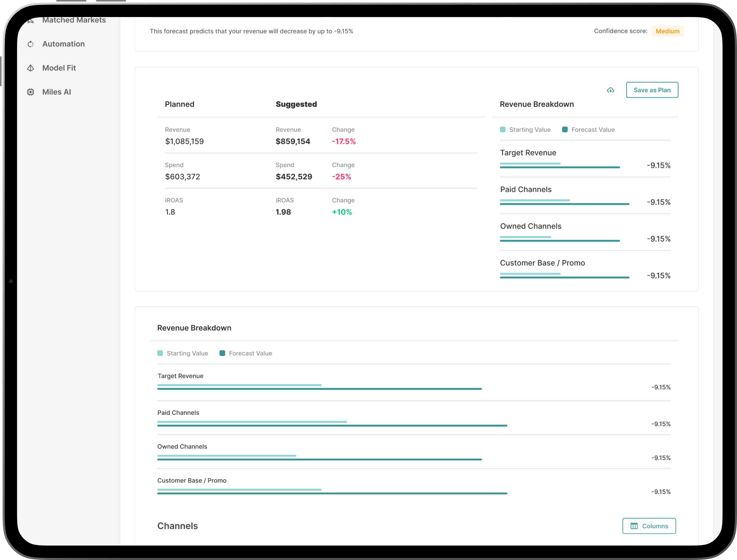Click the Medium confidence score badge
Image resolution: width=737 pixels, height=560 pixels.
[x=667, y=31]
